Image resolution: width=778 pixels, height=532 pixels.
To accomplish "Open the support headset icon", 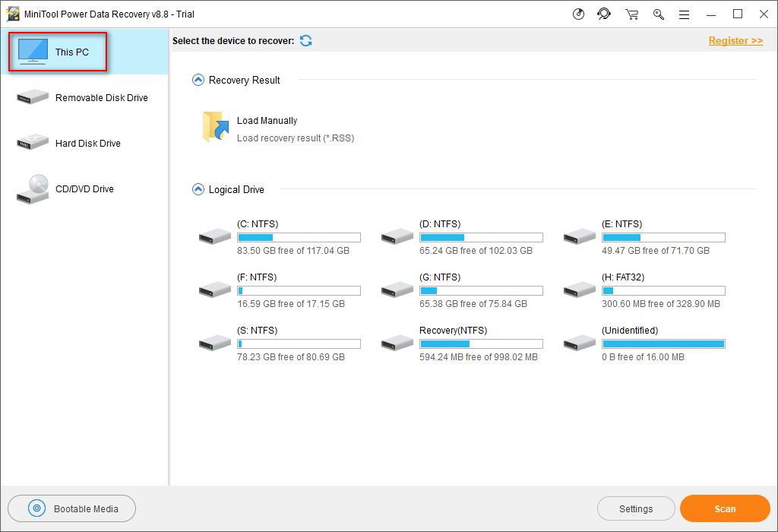I will pos(604,14).
